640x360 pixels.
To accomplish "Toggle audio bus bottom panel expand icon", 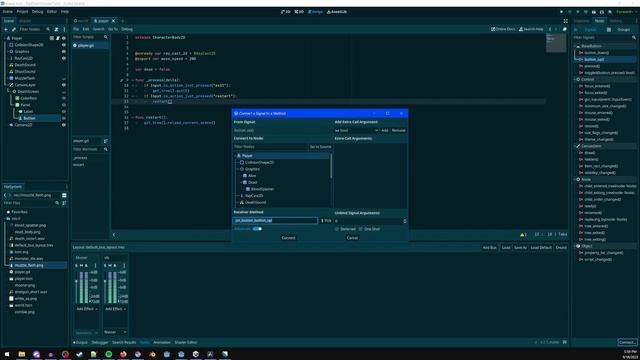I will 565,342.
